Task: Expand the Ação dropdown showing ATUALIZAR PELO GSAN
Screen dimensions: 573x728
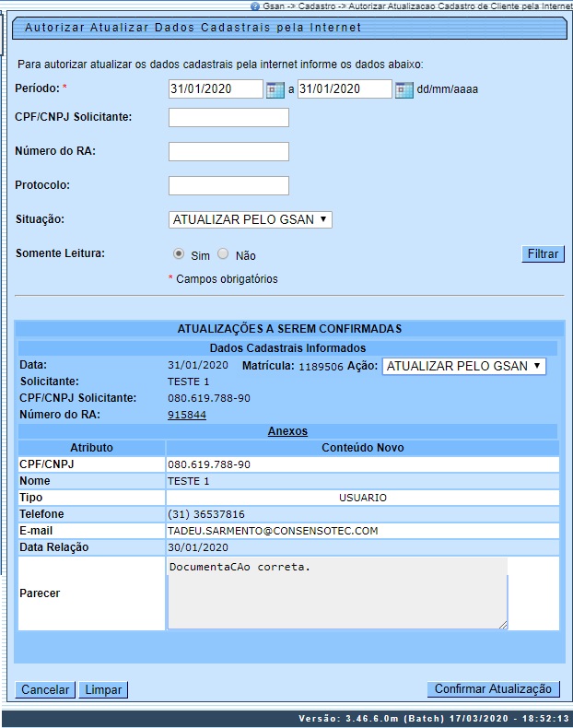Action: (x=464, y=366)
